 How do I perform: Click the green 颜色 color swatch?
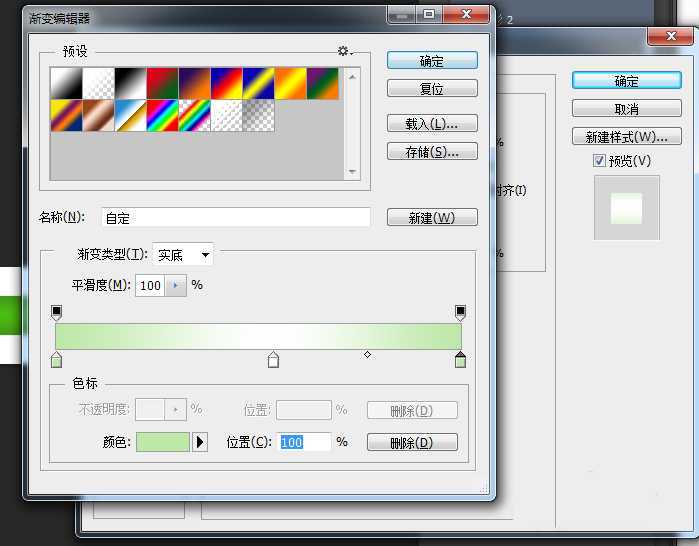(x=162, y=442)
